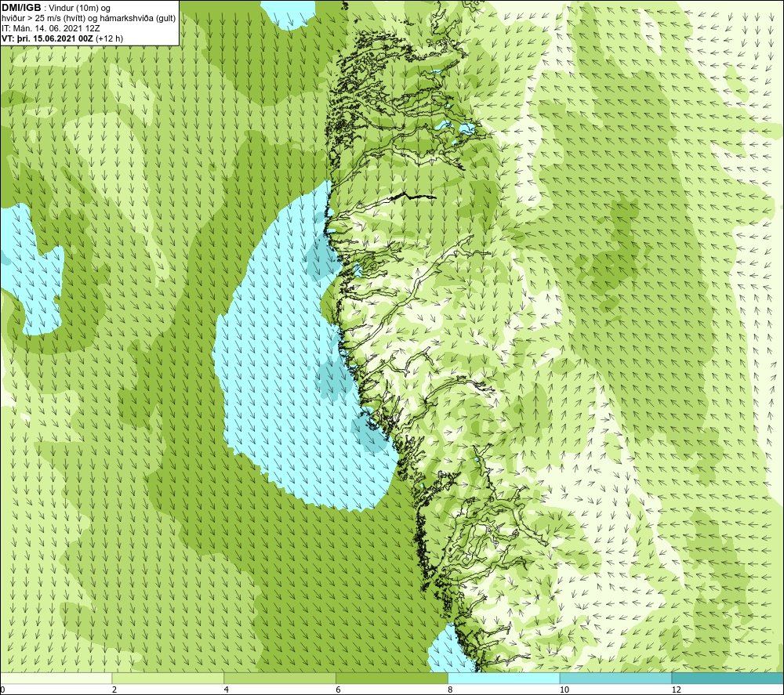Click the legend scale label 12
784x695 pixels.
677,690
